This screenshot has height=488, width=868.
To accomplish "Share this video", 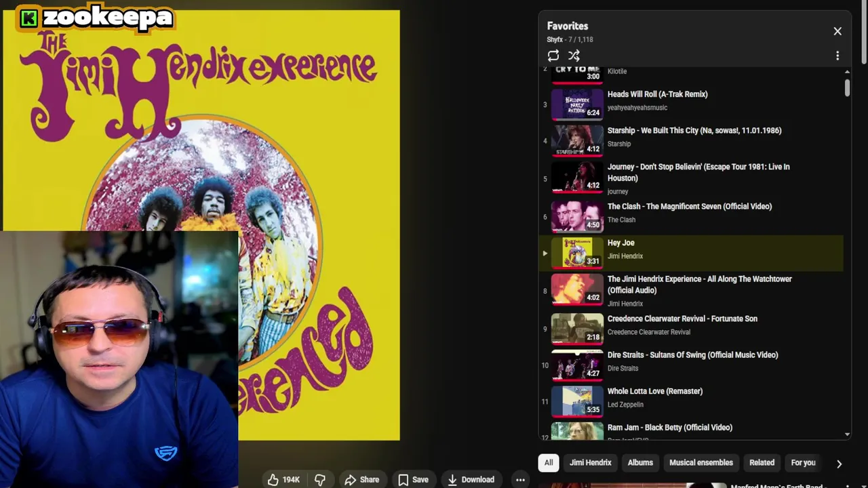I will coord(362,479).
